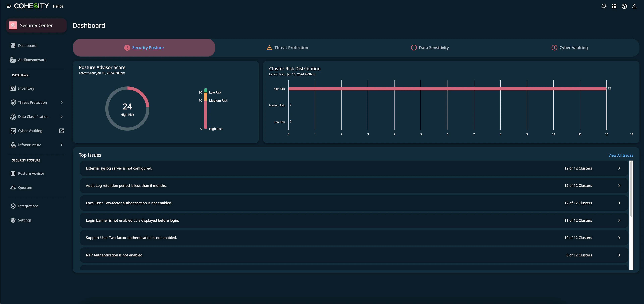Switch to the Cyber Vaulting tab
The image size is (644, 304).
pos(570,47)
